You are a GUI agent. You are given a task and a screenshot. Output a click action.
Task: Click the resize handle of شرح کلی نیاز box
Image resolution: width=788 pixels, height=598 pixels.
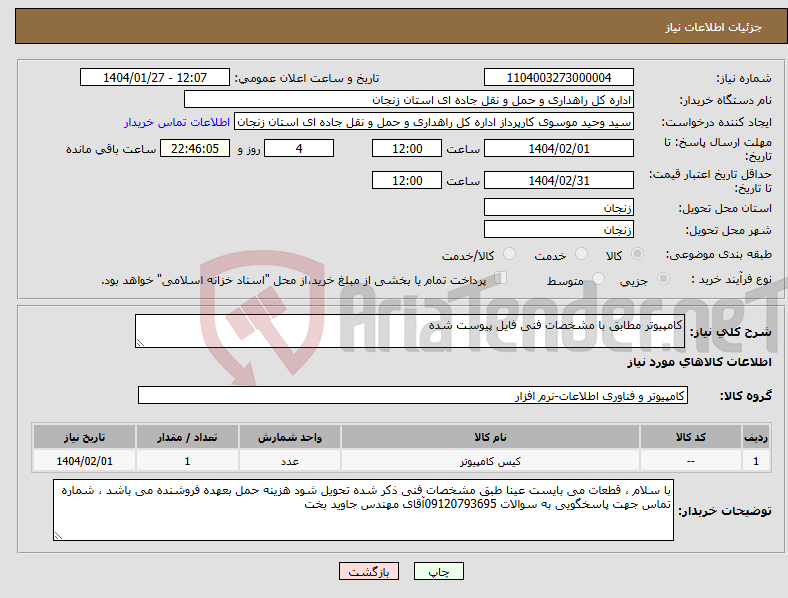140,343
